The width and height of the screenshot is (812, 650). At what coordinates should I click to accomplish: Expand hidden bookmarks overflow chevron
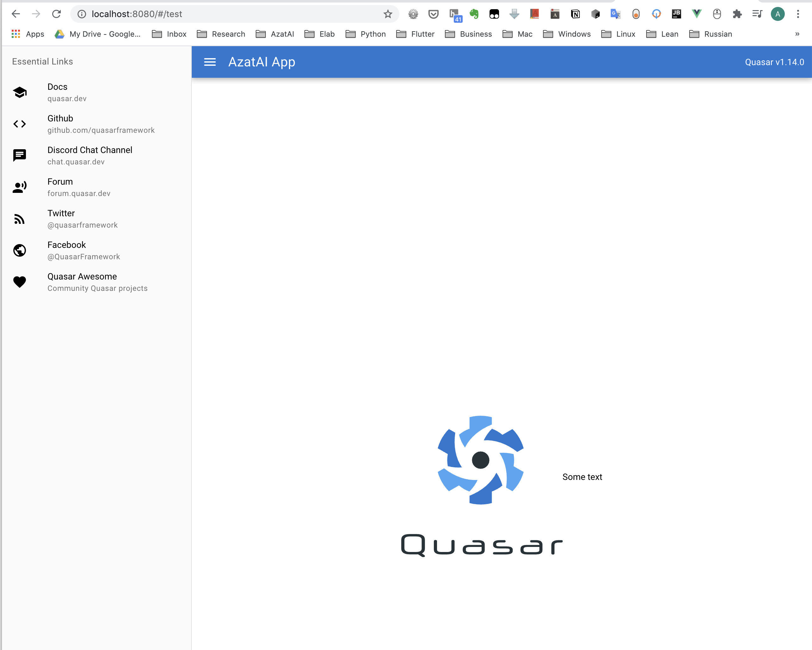[x=797, y=34]
